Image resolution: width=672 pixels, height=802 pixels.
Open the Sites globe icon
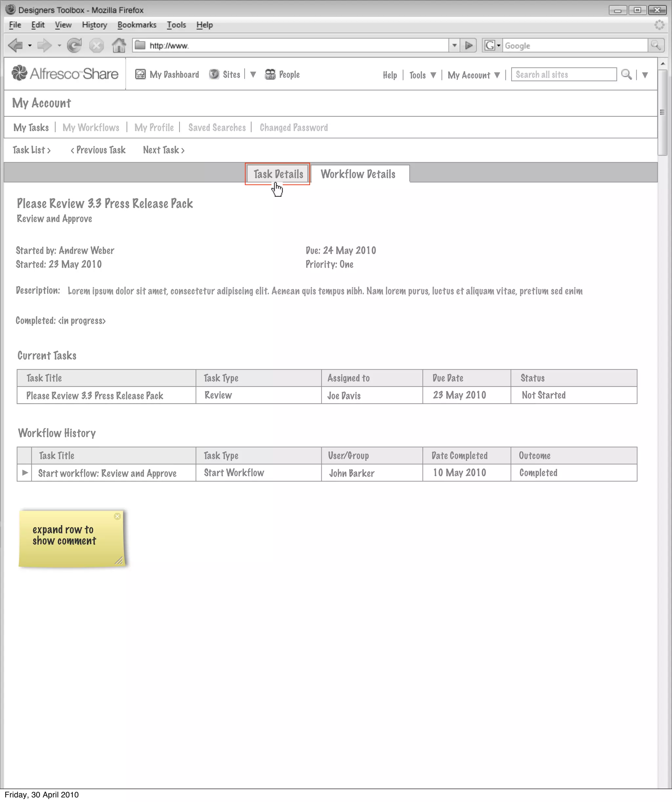click(x=214, y=74)
